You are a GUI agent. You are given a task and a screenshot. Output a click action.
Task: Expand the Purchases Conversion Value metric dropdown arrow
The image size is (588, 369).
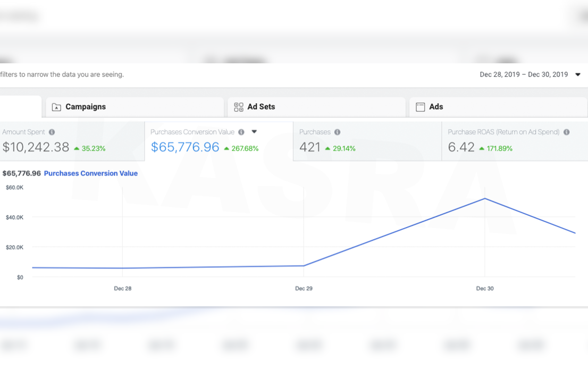[x=254, y=132]
